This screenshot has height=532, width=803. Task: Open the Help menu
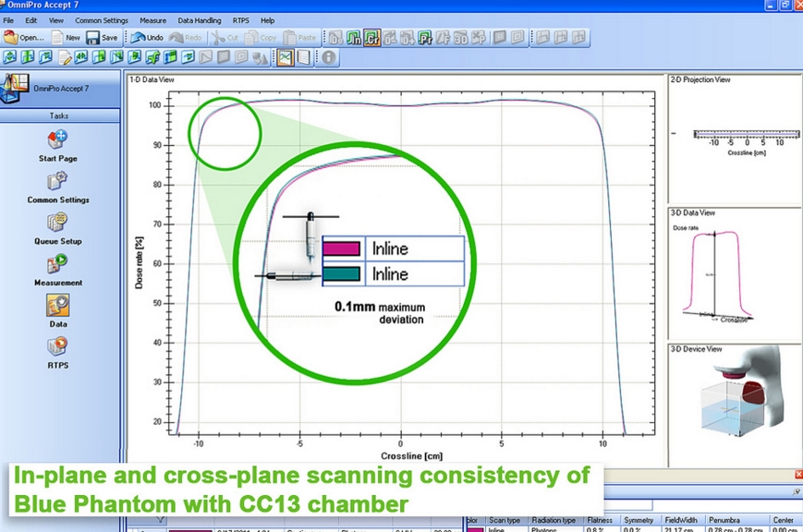point(267,20)
